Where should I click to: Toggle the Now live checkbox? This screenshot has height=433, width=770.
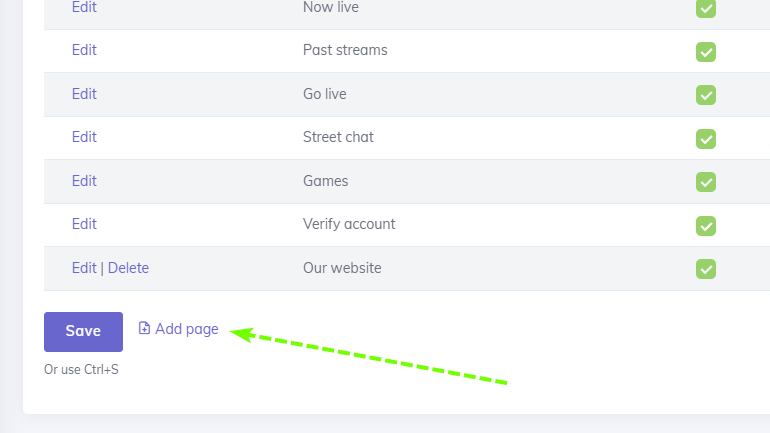706,8
